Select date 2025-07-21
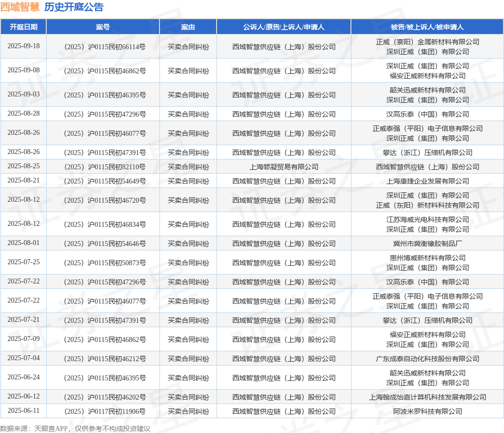The width and height of the screenshot is (504, 433). coord(24,320)
